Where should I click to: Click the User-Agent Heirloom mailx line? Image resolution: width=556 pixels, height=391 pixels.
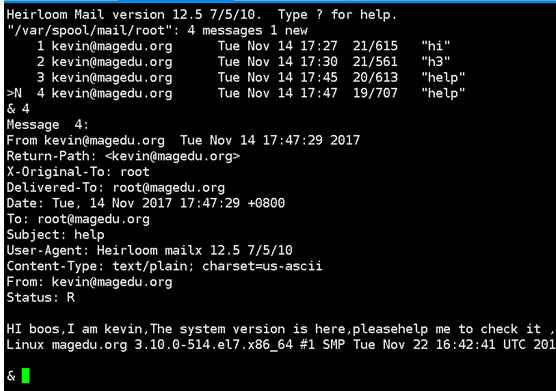(x=149, y=250)
